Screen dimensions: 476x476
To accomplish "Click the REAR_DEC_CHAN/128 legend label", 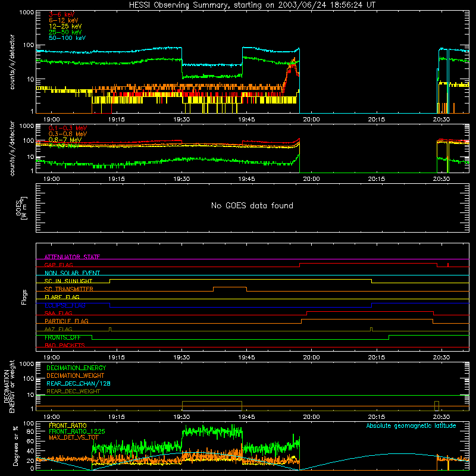I will point(79,383).
